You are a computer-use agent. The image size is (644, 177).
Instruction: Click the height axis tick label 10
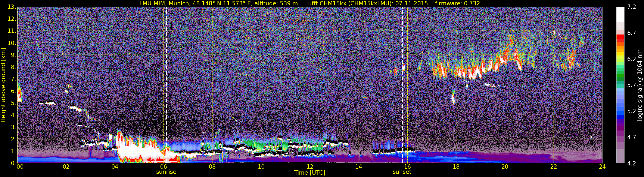(x=12, y=43)
